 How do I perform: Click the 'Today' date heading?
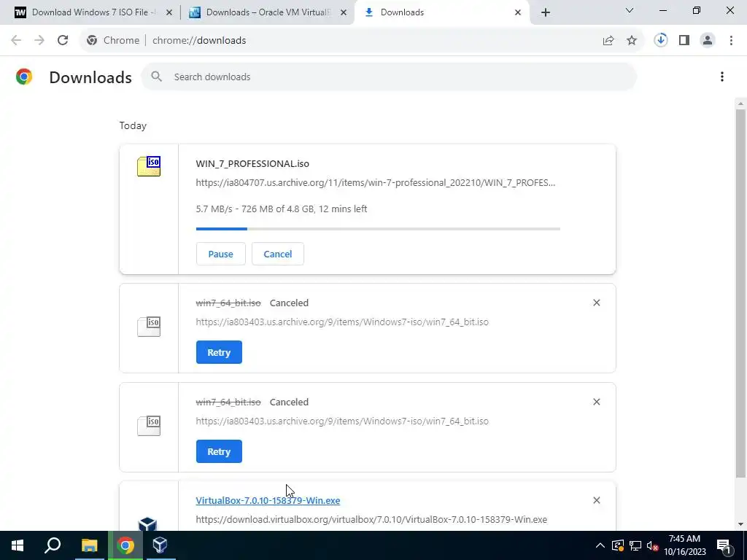click(133, 125)
